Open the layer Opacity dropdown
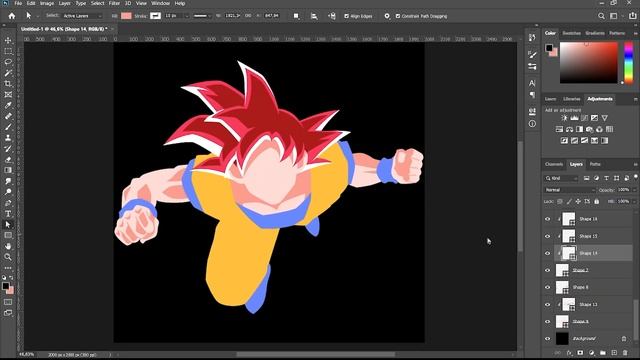Viewport: 640px width, 360px height. click(633, 190)
